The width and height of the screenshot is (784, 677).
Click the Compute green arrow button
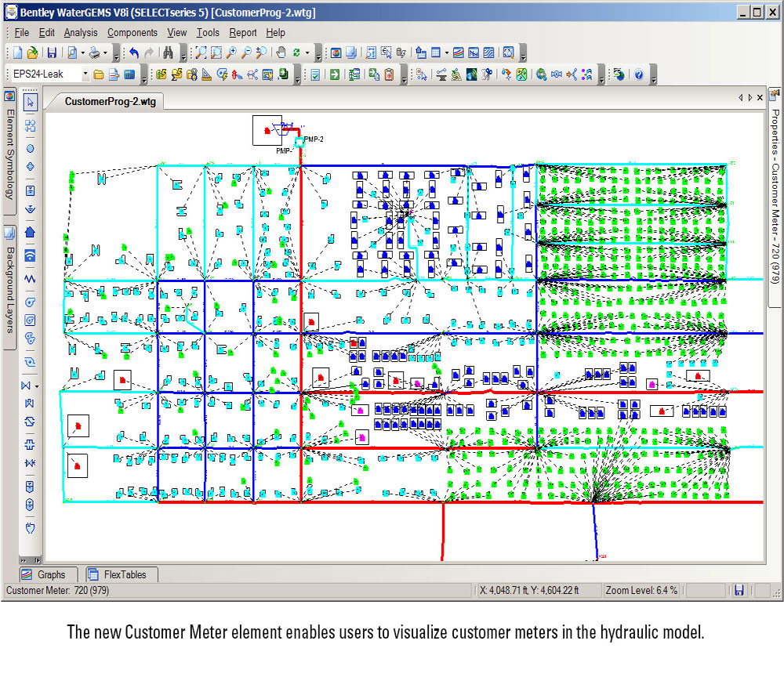tap(335, 74)
